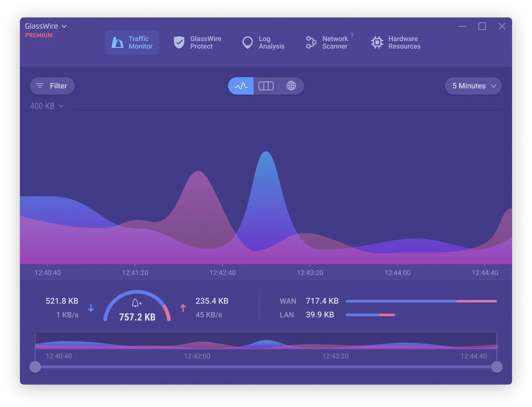Switch to the GlassWire Protect tab

[x=197, y=43]
